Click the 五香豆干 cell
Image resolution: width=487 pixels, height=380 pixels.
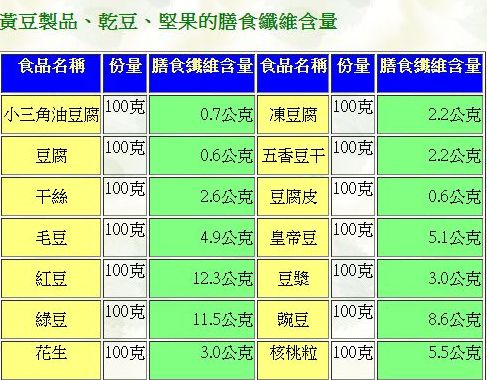[x=293, y=156]
